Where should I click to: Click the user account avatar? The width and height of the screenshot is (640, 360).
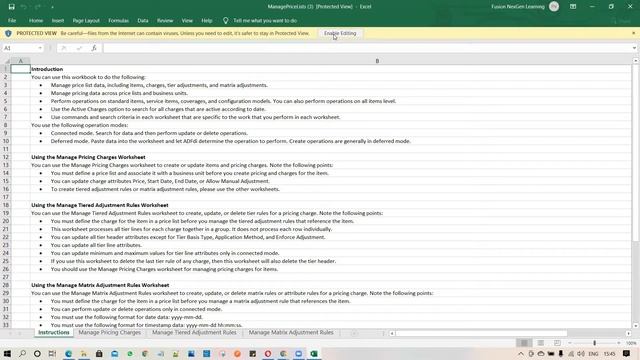coord(554,7)
